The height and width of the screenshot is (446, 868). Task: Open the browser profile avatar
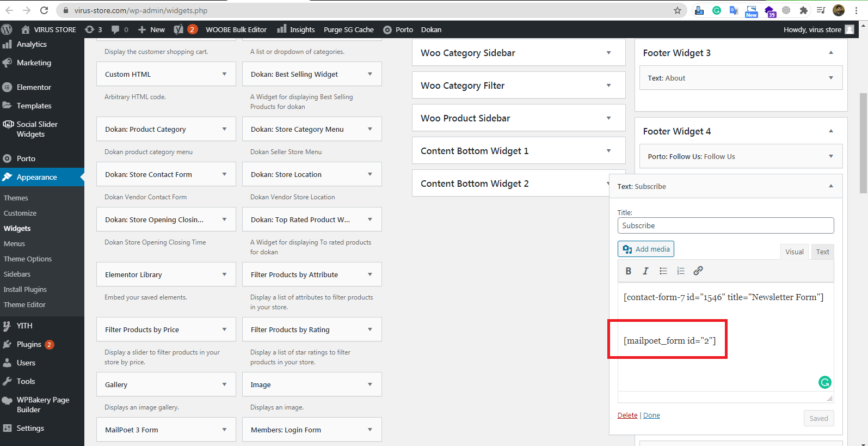pos(839,10)
